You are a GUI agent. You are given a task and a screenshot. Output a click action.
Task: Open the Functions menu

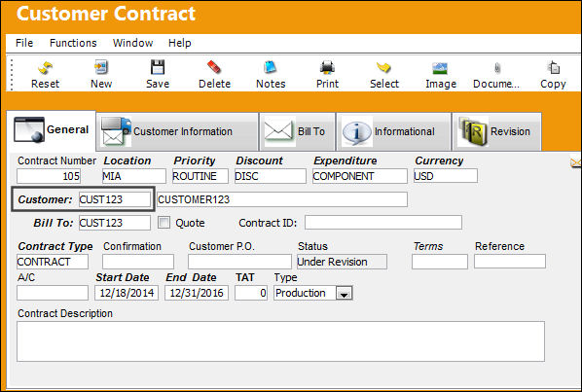[x=73, y=43]
